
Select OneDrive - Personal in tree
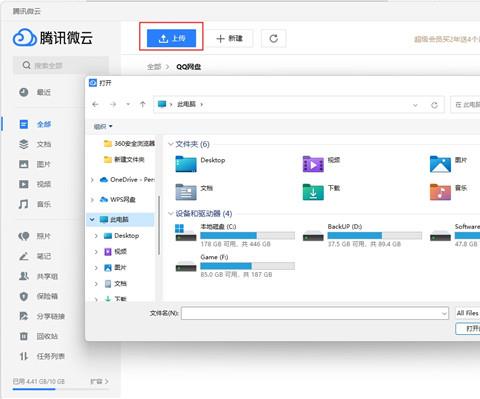[128, 180]
